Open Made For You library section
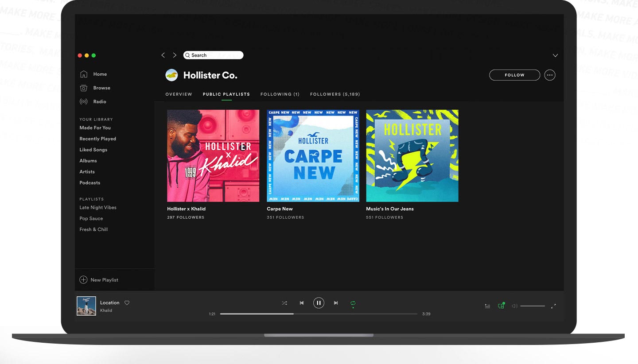Screen dimensions: 638x364 pyautogui.click(x=95, y=128)
